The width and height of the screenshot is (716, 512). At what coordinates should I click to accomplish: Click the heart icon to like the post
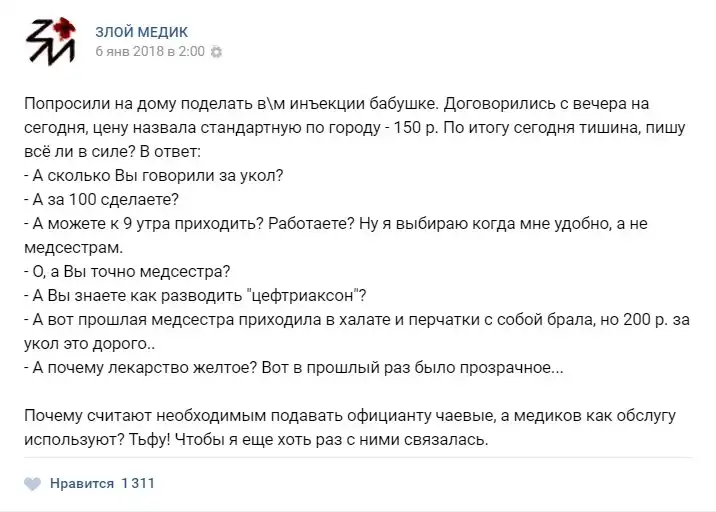coord(32,484)
